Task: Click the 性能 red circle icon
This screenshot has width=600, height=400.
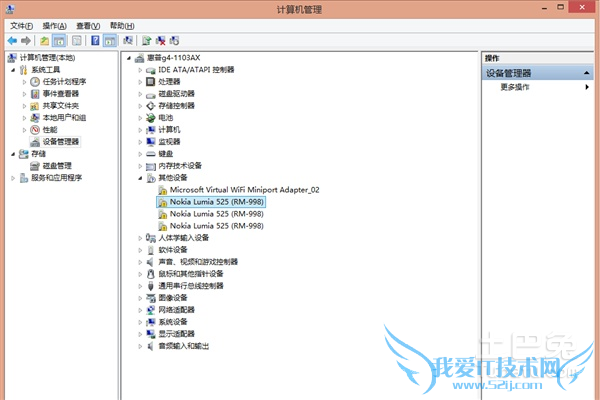Action: click(35, 130)
